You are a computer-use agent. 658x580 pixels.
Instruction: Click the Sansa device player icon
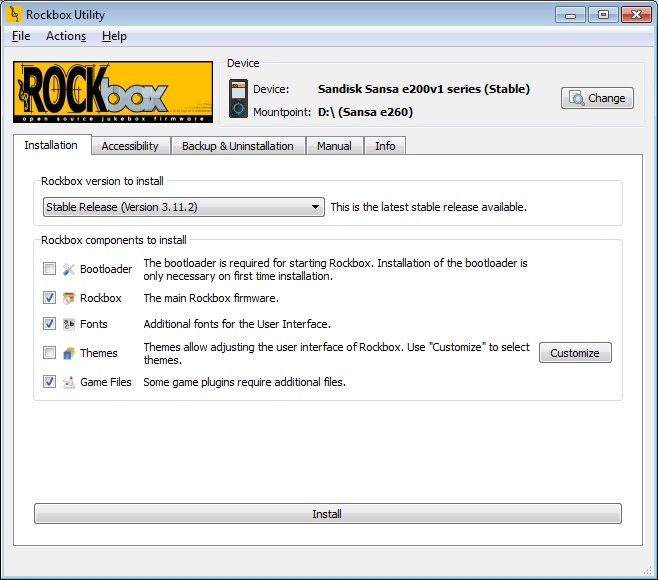(238, 99)
